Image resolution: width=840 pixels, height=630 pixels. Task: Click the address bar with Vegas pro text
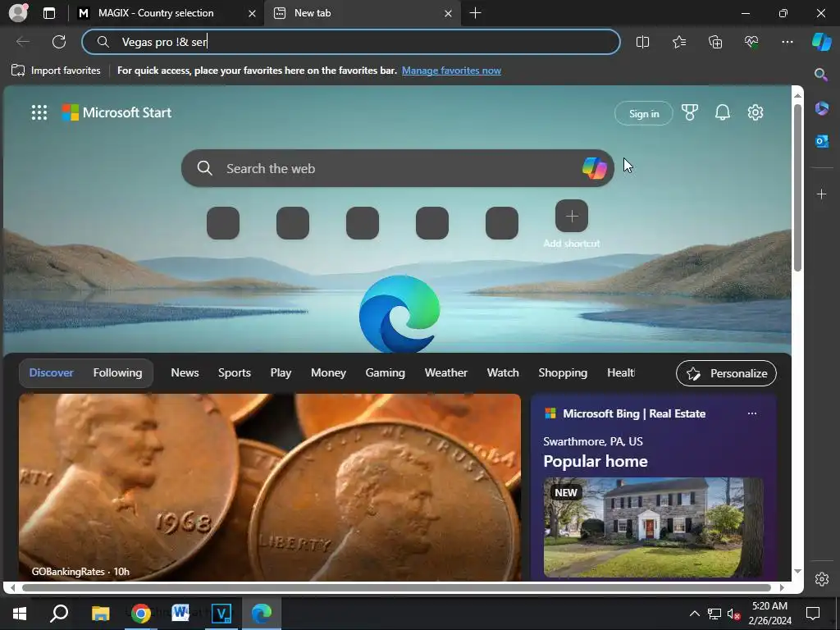pos(351,42)
